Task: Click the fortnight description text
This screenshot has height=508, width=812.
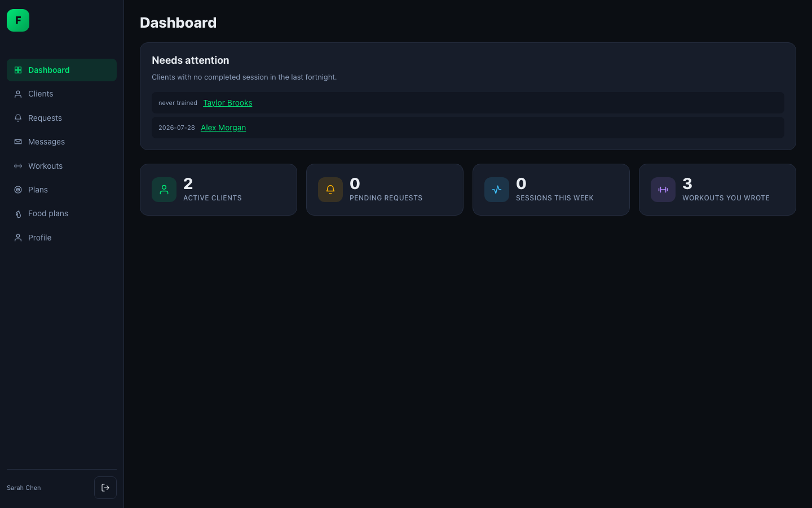Action: coord(244,77)
